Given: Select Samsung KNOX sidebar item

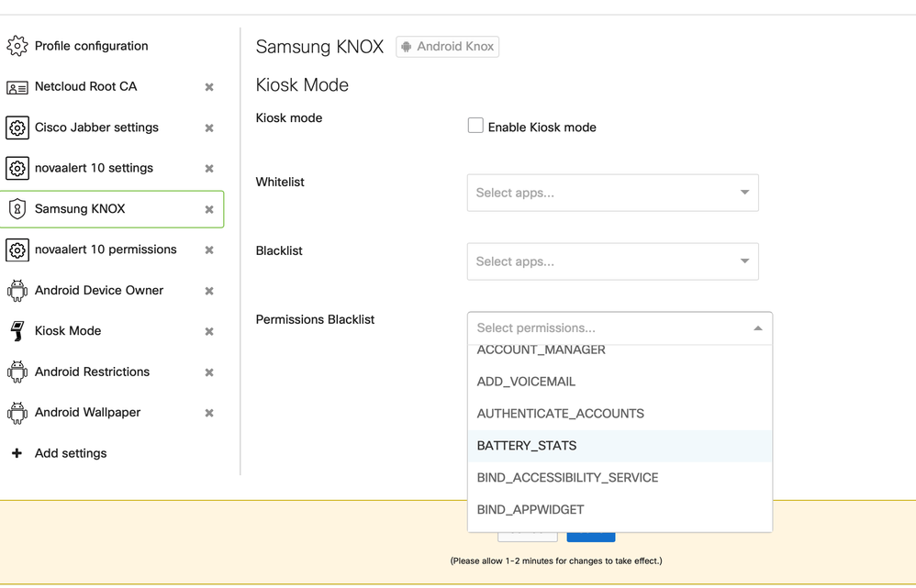Looking at the screenshot, I should click(112, 209).
